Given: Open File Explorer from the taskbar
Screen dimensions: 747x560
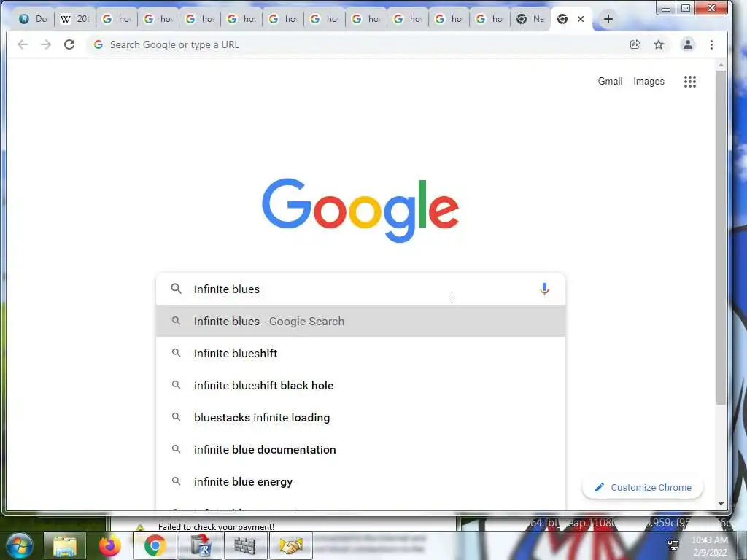Looking at the screenshot, I should 65,545.
